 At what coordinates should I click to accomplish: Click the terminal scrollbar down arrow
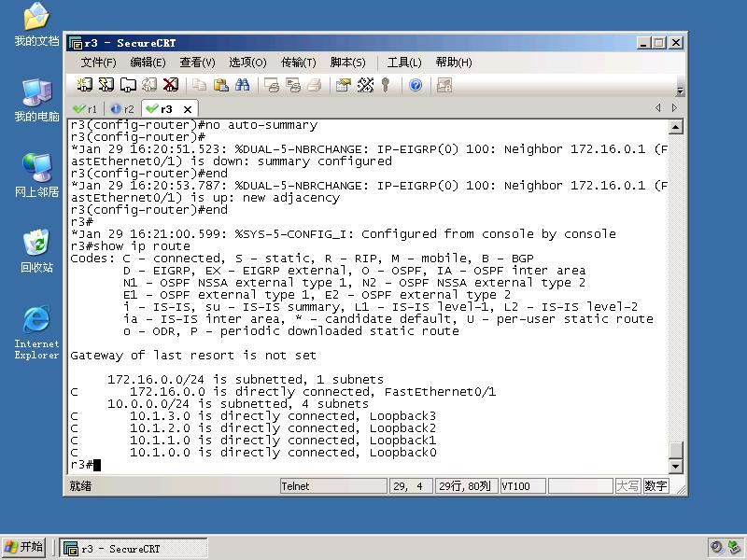[675, 466]
